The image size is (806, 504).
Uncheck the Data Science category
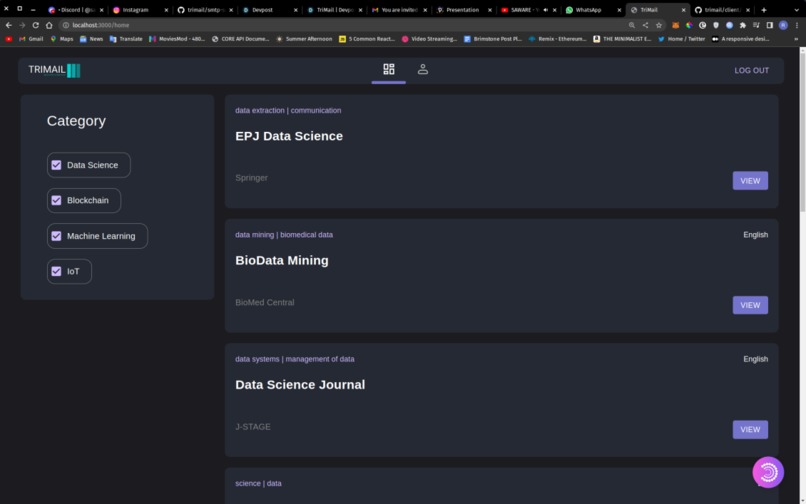click(x=57, y=165)
